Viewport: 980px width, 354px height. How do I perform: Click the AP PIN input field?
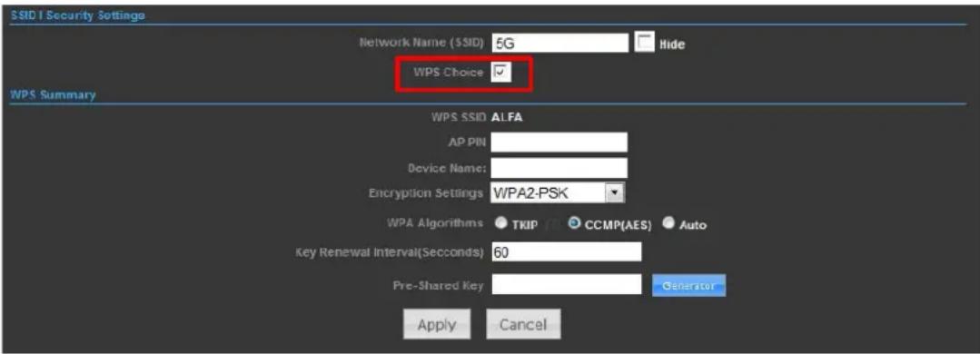click(x=559, y=143)
